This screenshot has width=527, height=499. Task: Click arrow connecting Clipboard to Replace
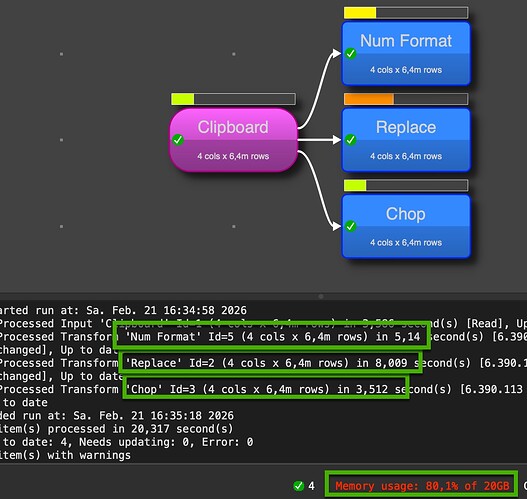click(319, 140)
